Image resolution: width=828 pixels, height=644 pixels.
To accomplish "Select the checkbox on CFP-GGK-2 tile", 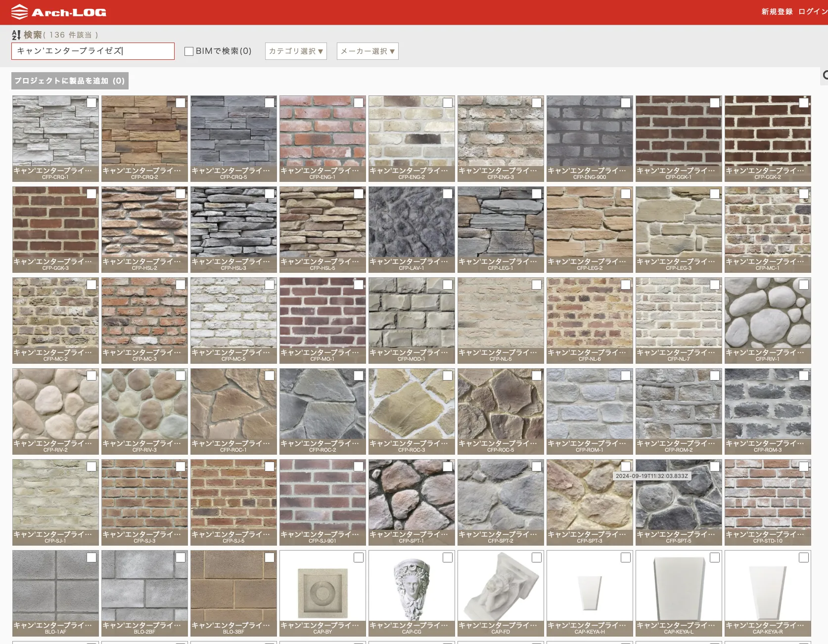I will [x=804, y=103].
